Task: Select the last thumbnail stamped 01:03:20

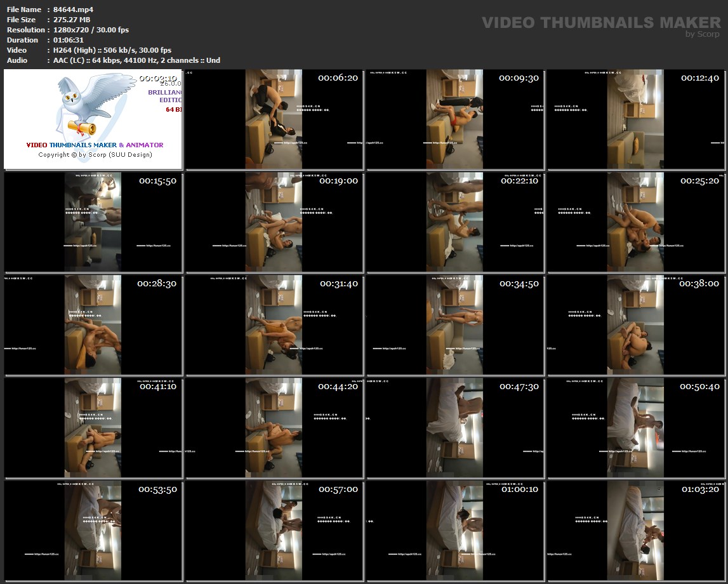Action: (636, 531)
